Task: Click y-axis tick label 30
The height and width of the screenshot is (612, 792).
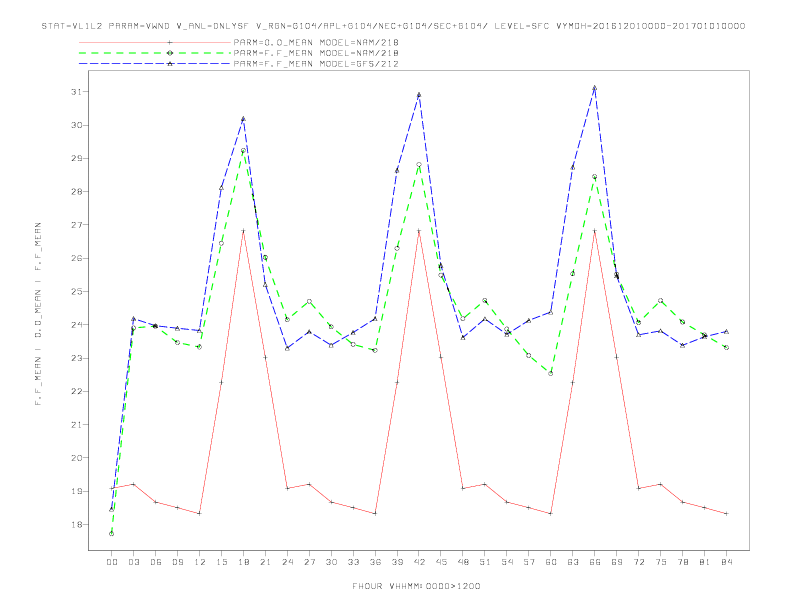Action: click(75, 125)
